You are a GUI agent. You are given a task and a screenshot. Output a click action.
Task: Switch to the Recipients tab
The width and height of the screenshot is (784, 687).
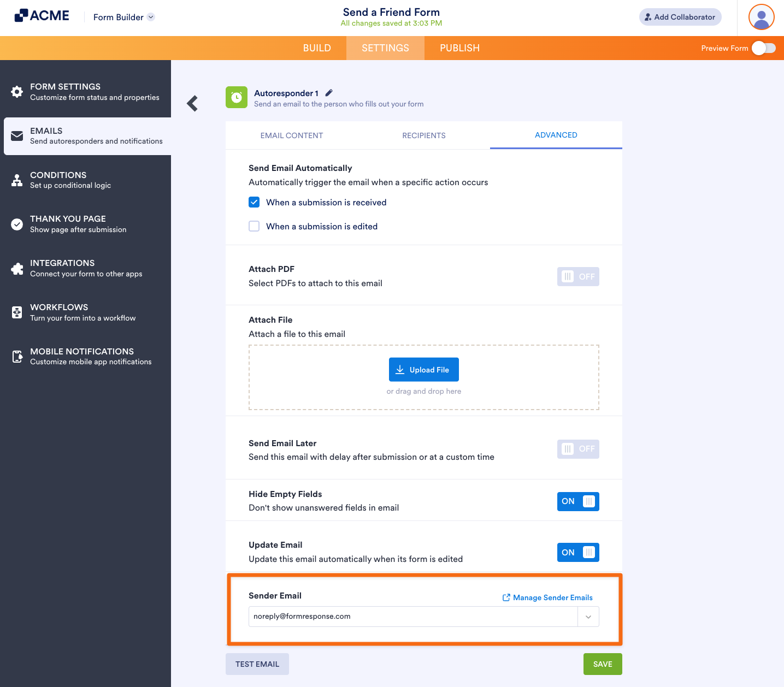point(423,135)
